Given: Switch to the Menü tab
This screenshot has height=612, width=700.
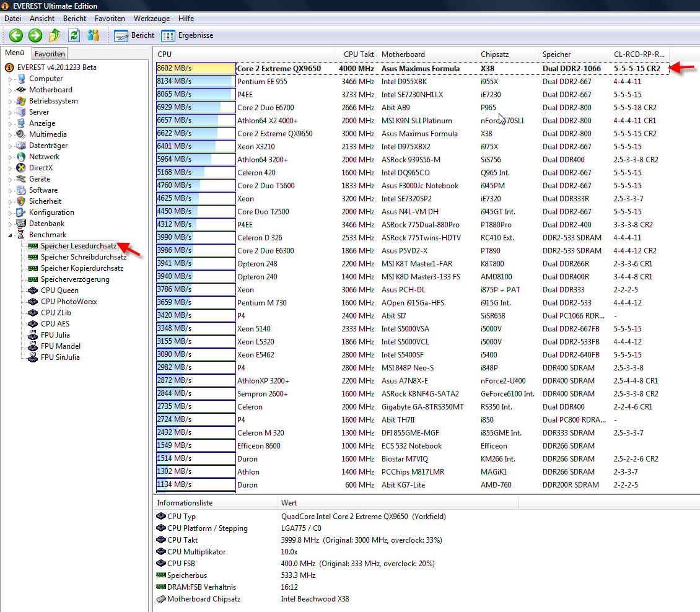Looking at the screenshot, I should 15,53.
